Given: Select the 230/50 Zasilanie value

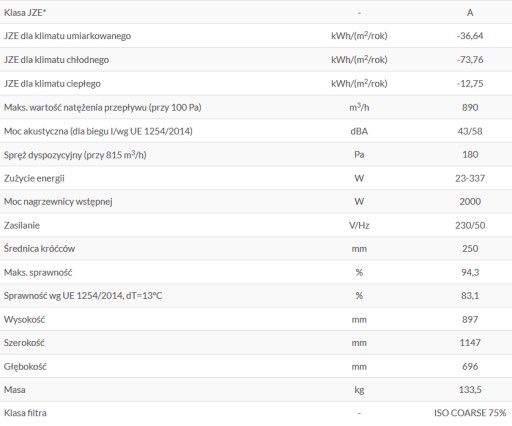Looking at the screenshot, I should tap(470, 226).
